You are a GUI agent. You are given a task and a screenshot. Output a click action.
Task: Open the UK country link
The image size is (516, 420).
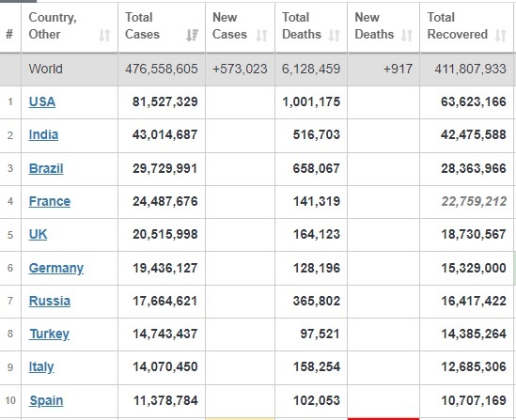tap(38, 235)
